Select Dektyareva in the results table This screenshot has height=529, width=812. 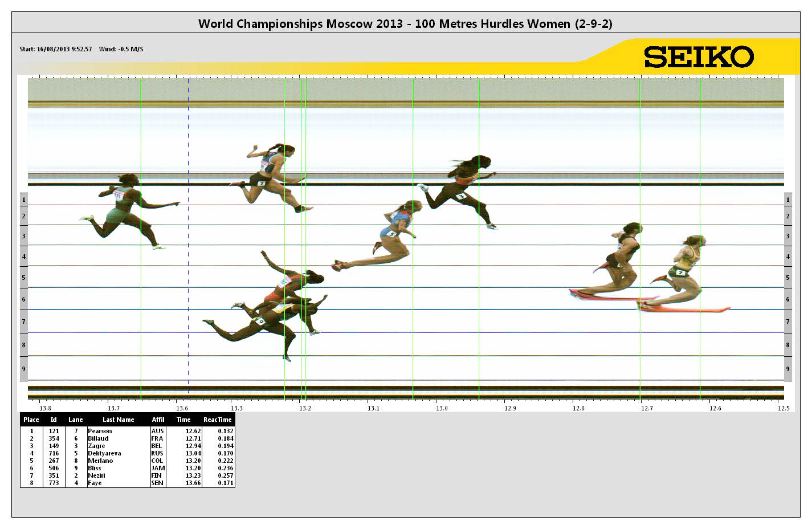[x=104, y=453]
